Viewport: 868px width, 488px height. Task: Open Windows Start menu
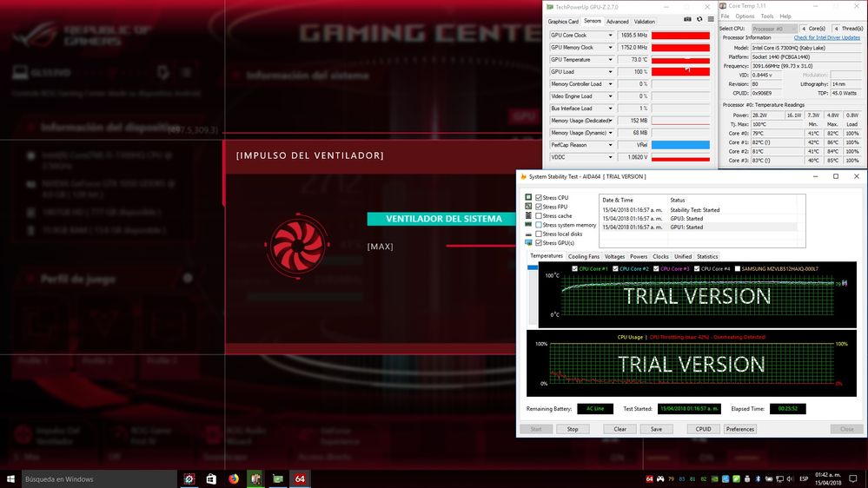coord(10,479)
